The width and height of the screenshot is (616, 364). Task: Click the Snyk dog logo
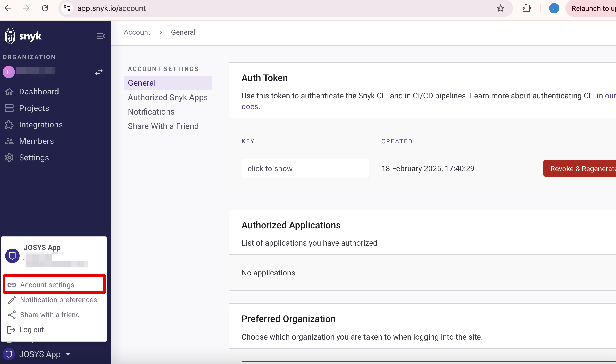coord(10,36)
